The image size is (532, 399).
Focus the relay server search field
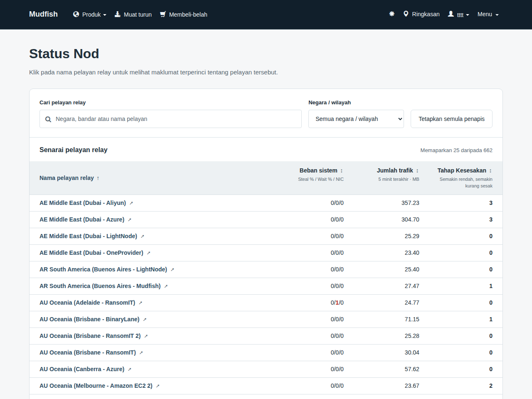pos(170,119)
